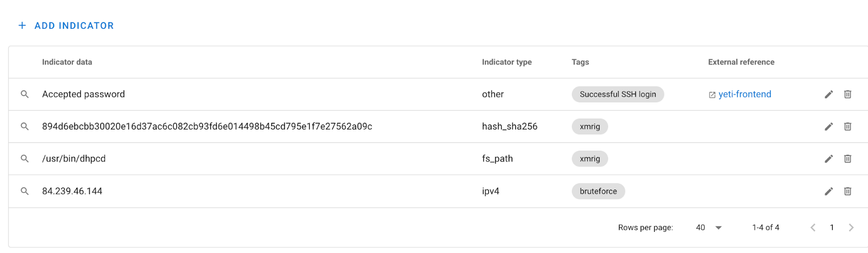Click the search icon next to 84.239.46.144
The height and width of the screenshot is (253, 868).
[24, 191]
